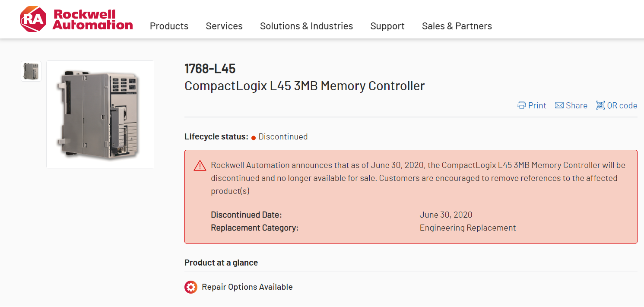The image size is (644, 307).
Task: Click the large CompactLogix controller image
Action: 100,114
